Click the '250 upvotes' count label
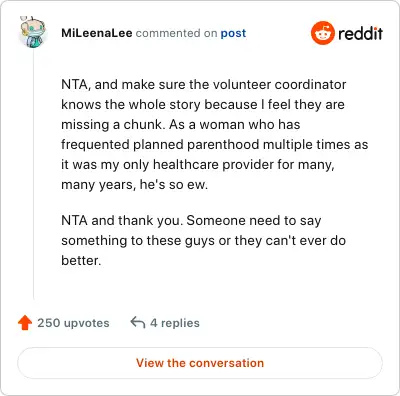400x396 pixels. (73, 323)
